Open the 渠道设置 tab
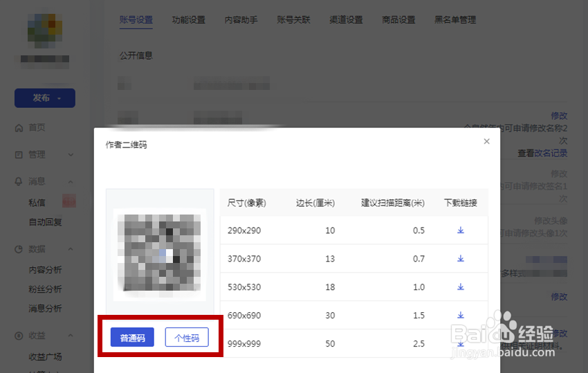 tap(346, 20)
